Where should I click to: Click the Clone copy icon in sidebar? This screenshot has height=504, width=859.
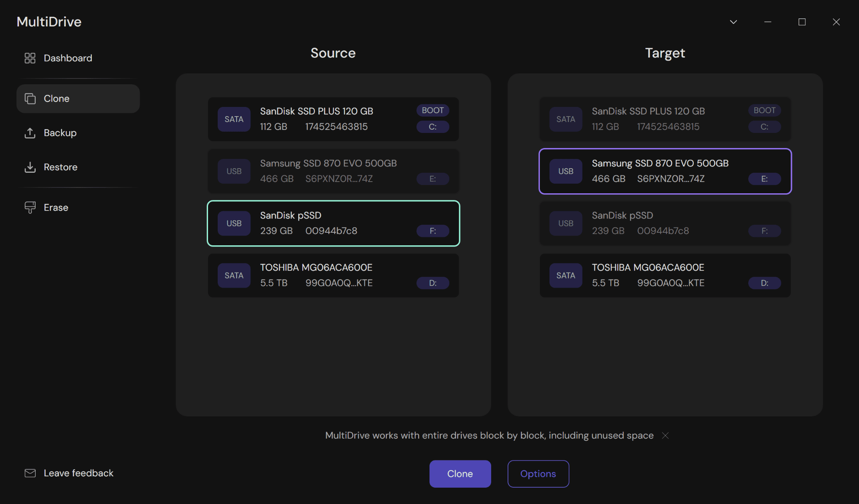[30, 99]
